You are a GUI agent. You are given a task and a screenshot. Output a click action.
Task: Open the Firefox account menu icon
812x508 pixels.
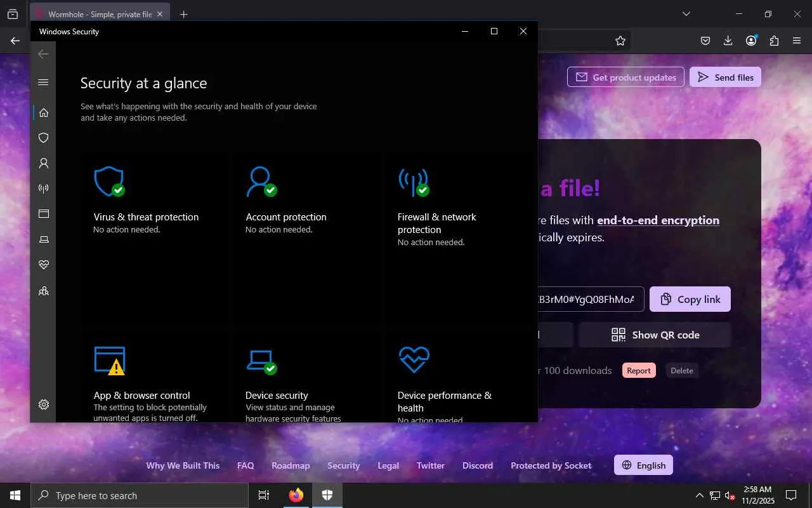pyautogui.click(x=751, y=41)
